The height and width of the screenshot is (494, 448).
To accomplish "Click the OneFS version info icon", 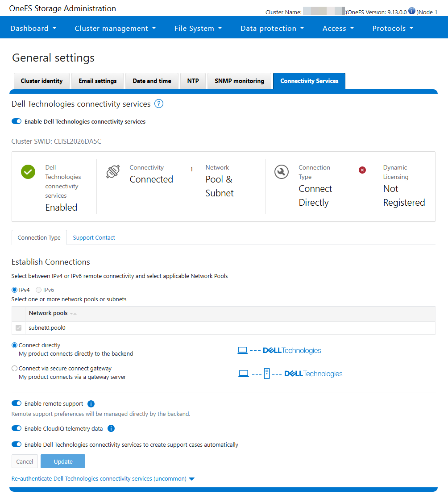I will click(x=411, y=11).
